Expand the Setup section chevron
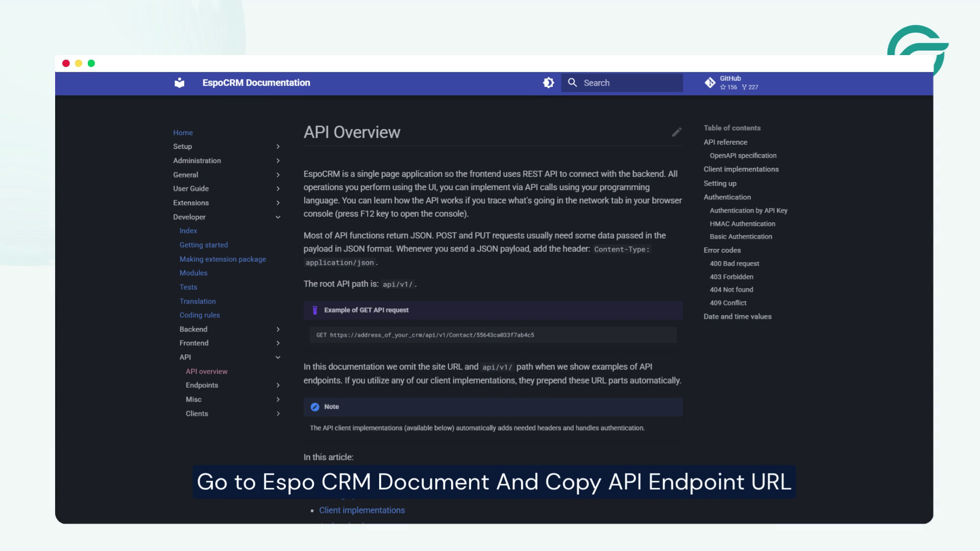 (278, 146)
